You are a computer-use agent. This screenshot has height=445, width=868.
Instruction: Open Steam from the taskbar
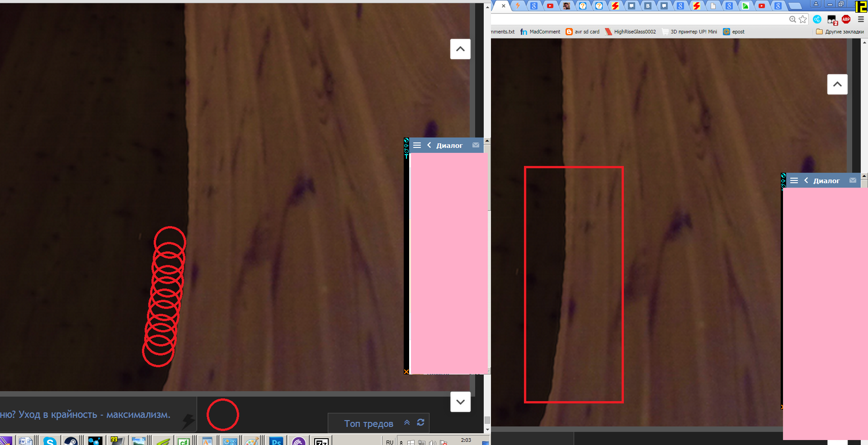click(x=71, y=441)
